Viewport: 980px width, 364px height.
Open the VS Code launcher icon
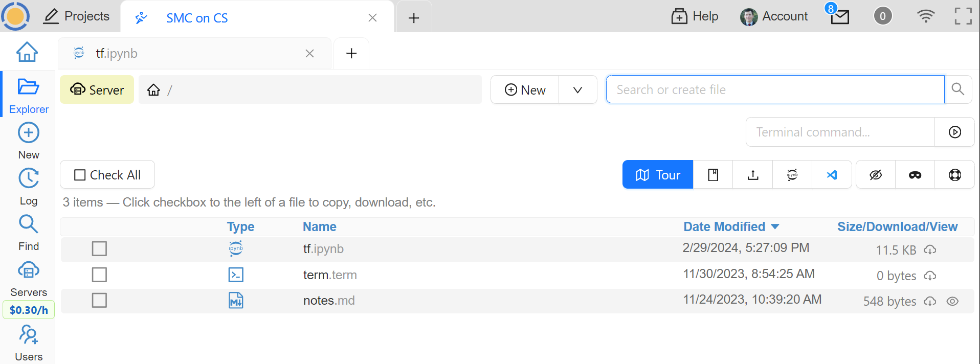(x=832, y=175)
